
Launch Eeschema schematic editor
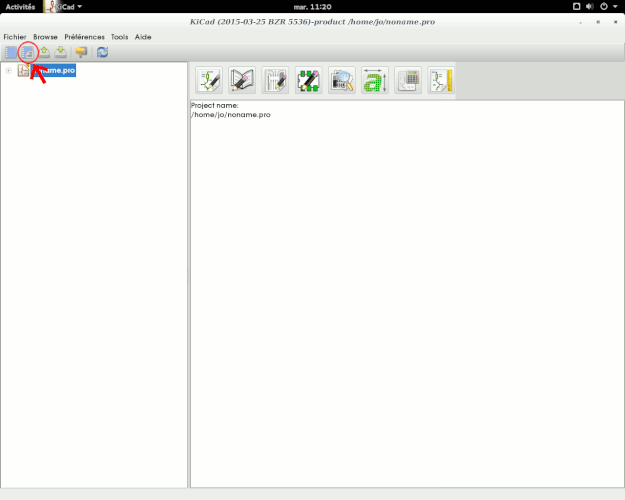tap(209, 80)
